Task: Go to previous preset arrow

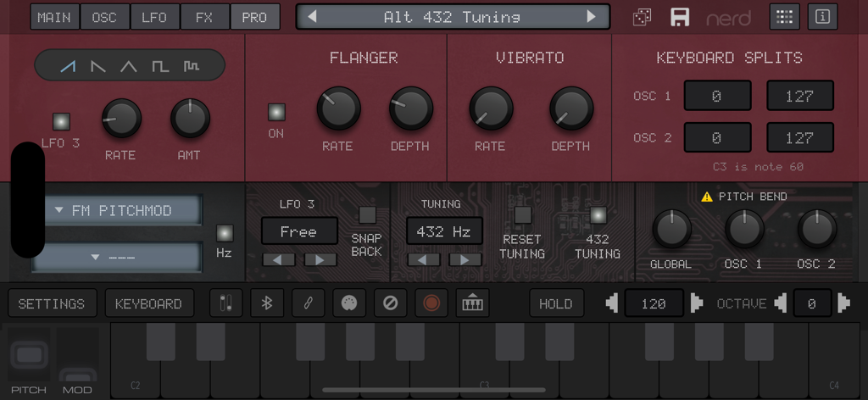Action: click(x=312, y=17)
